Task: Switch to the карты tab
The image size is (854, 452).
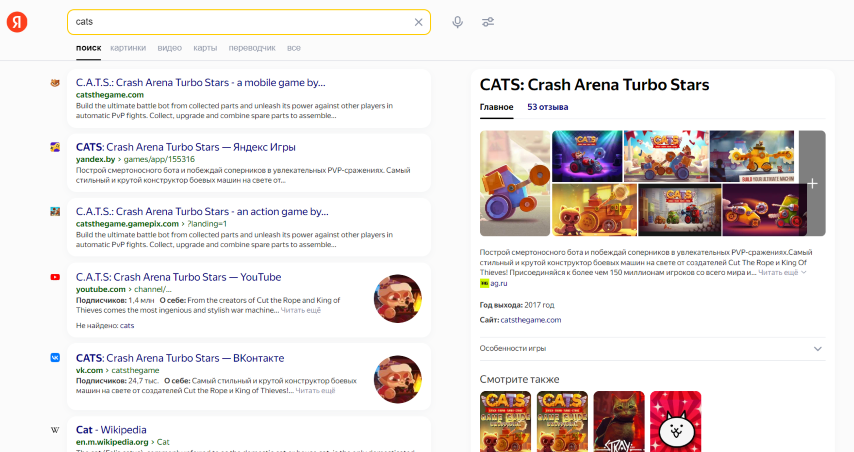Action: [x=205, y=48]
